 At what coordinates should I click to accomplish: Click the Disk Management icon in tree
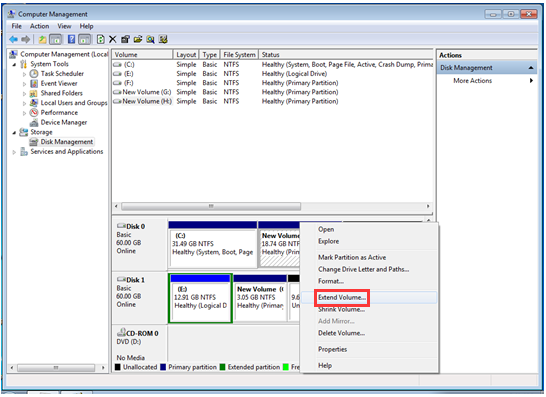34,142
